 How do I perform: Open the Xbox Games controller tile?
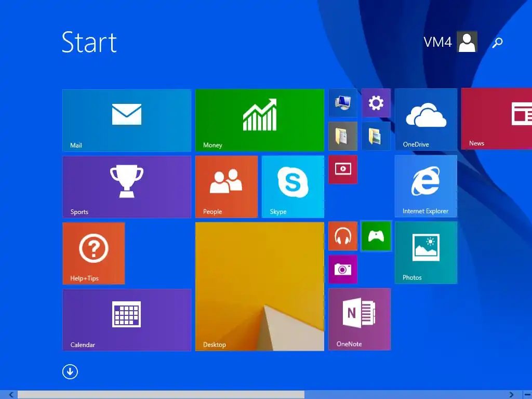(376, 236)
